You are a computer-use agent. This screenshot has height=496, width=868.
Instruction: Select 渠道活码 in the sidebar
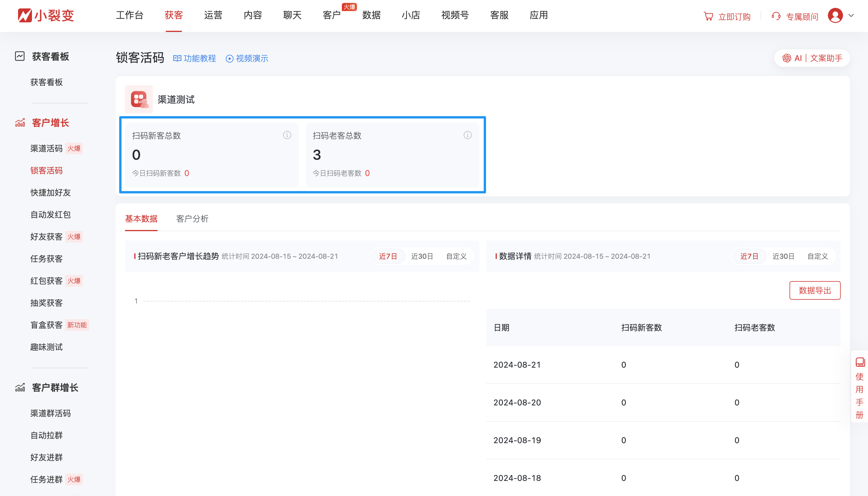point(46,148)
